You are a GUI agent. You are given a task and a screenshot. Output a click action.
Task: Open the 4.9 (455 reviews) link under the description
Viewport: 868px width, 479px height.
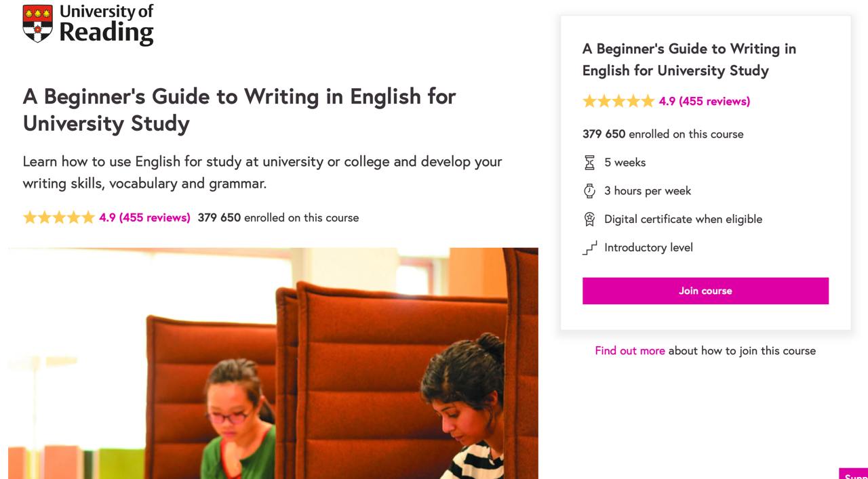[x=144, y=217]
